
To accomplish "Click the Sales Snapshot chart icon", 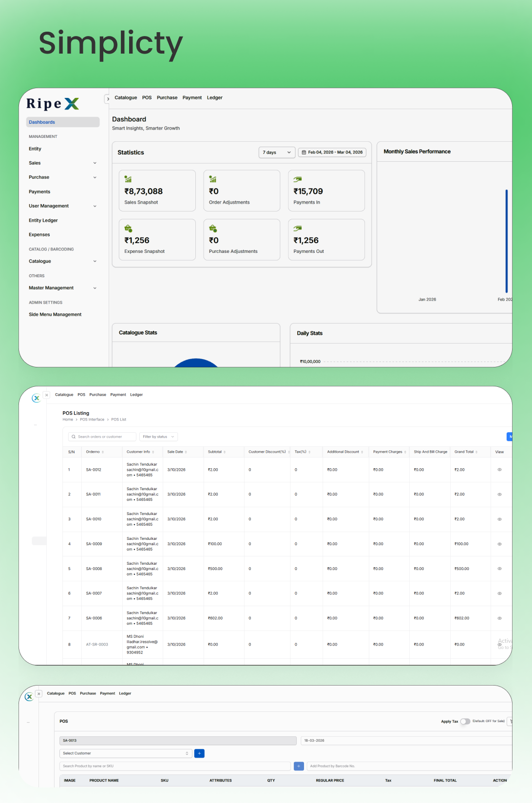I will point(128,179).
